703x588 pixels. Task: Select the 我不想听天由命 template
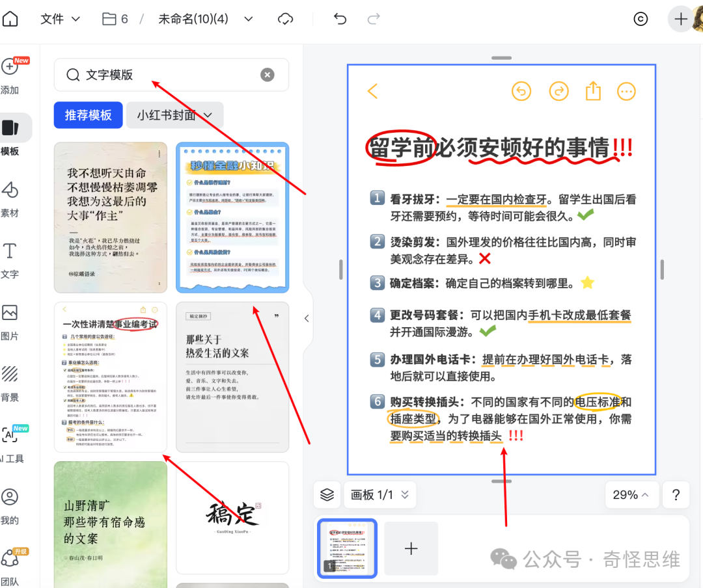110,217
